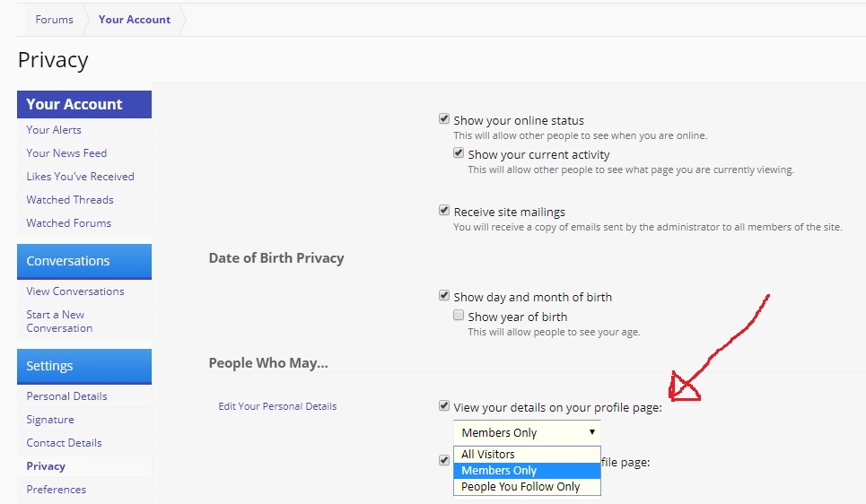Viewport: 866px width, 504px height.
Task: Open the Members Only dropdown
Action: pos(527,432)
